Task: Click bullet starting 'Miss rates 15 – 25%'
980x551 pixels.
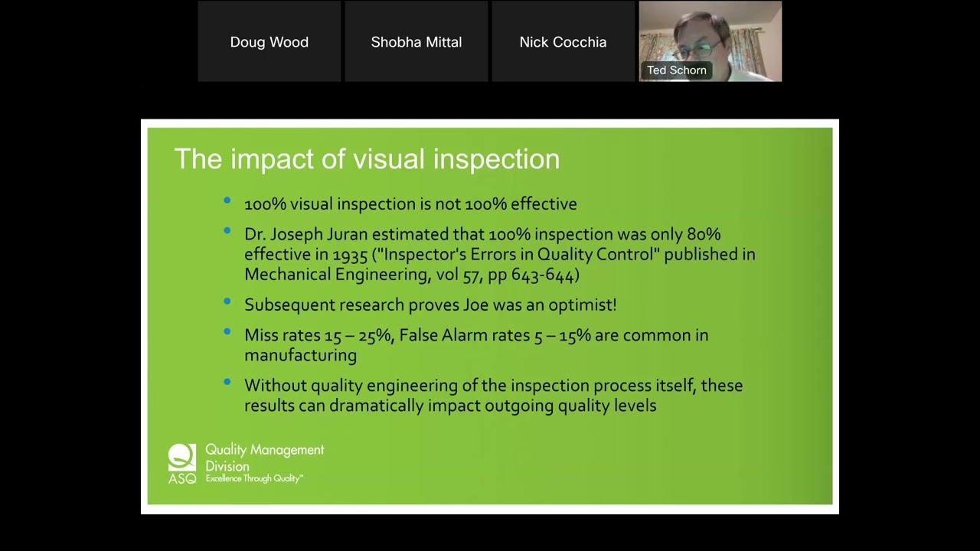Action: point(476,345)
